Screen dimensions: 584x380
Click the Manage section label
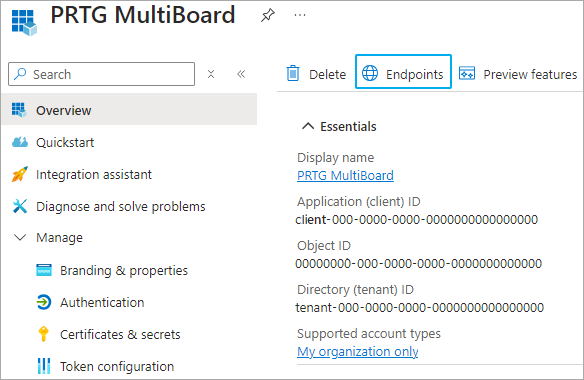[x=59, y=238]
